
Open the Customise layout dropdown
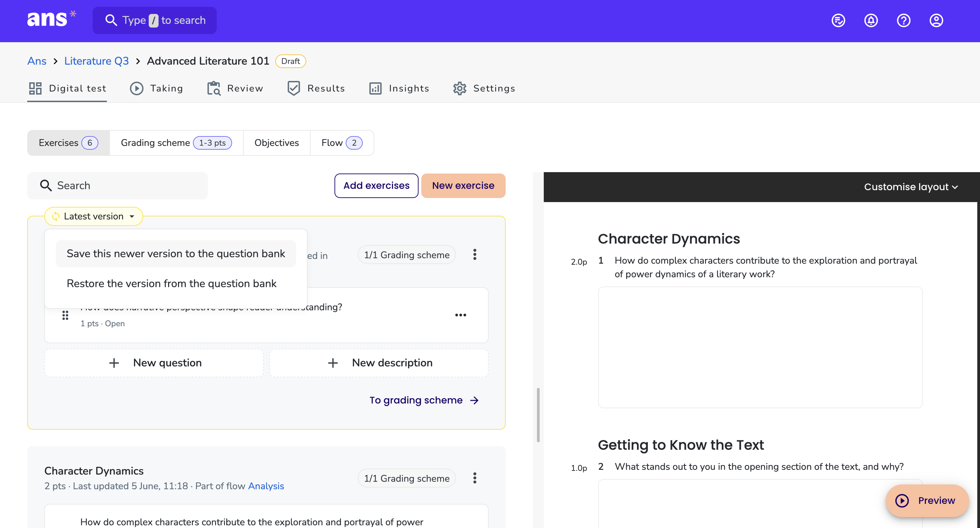[x=911, y=187]
